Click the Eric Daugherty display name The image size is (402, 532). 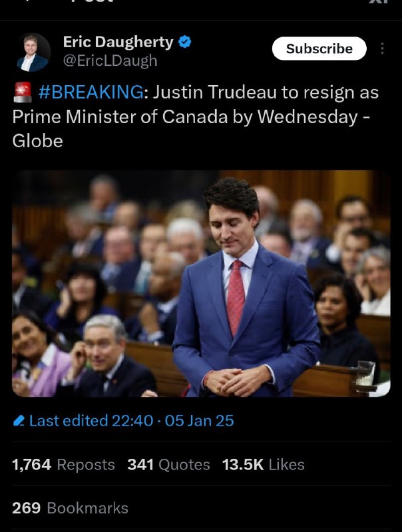118,42
